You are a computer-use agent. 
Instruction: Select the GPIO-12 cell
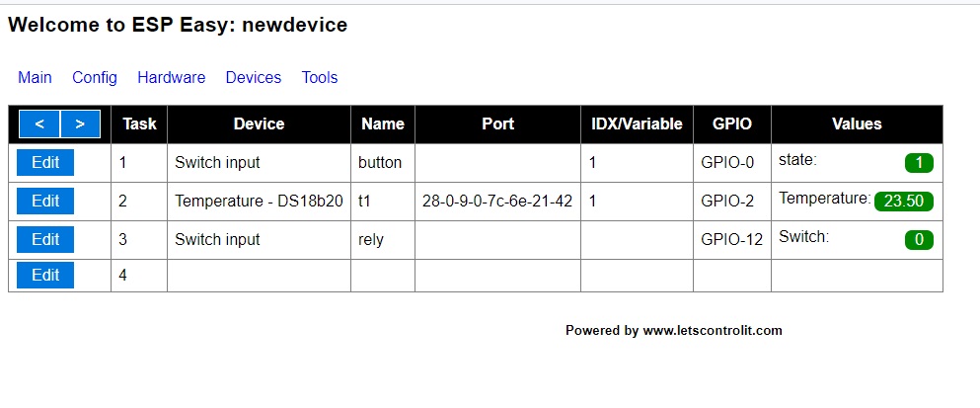coord(731,239)
